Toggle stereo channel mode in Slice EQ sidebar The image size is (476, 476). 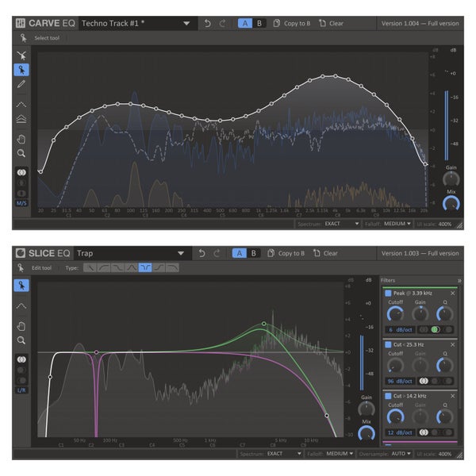coord(21,359)
